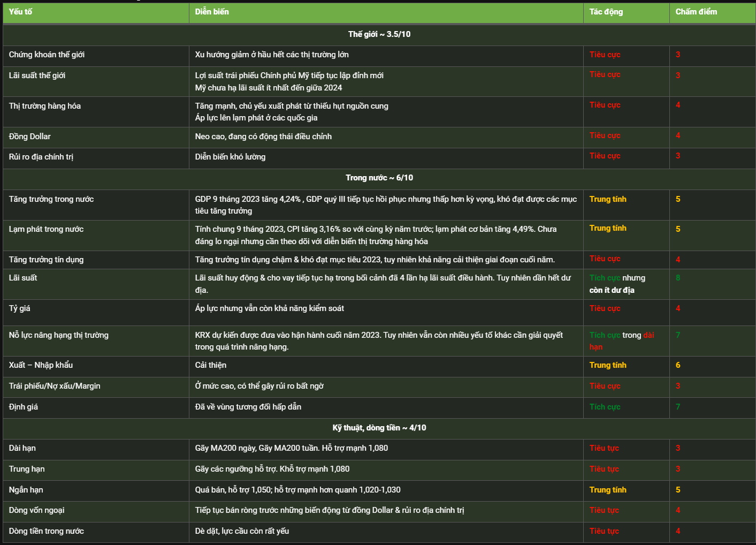The image size is (756, 545).
Task: Click 'Tích cực' in the 'Định giá' row
Action: tap(605, 407)
